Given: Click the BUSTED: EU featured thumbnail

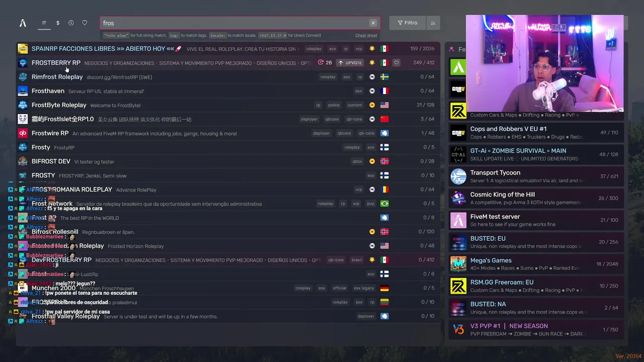Looking at the screenshot, I should pos(458,242).
